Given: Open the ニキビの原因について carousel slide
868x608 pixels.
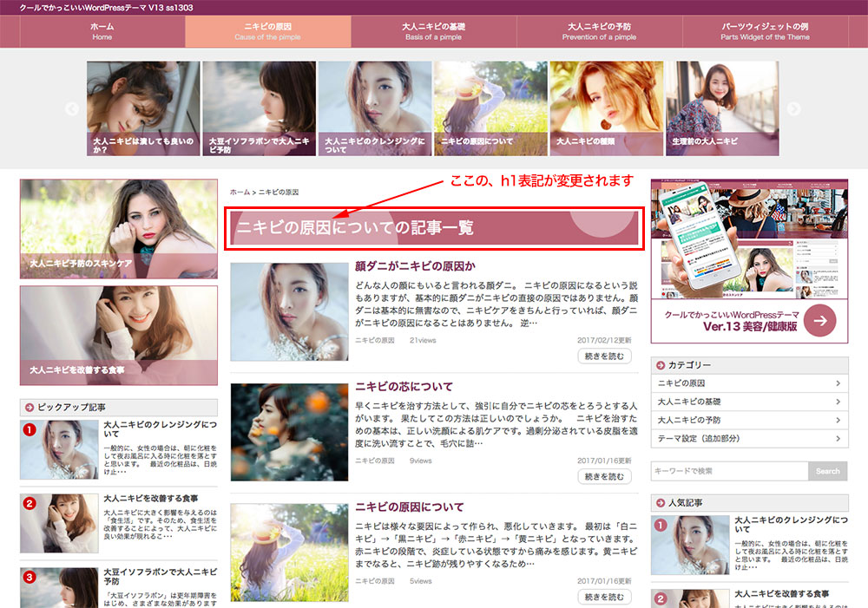Looking at the screenshot, I should pos(490,108).
